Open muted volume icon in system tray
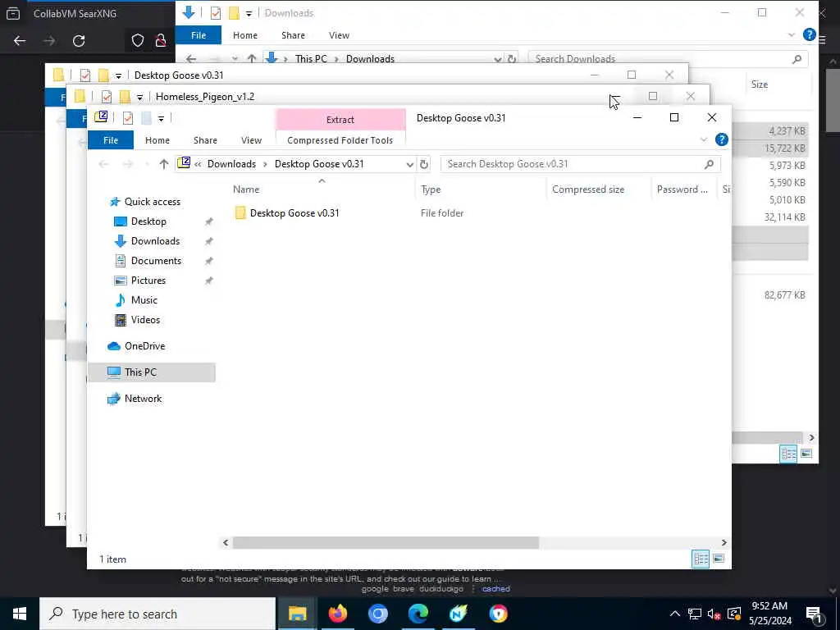This screenshot has width=840, height=630. click(714, 614)
